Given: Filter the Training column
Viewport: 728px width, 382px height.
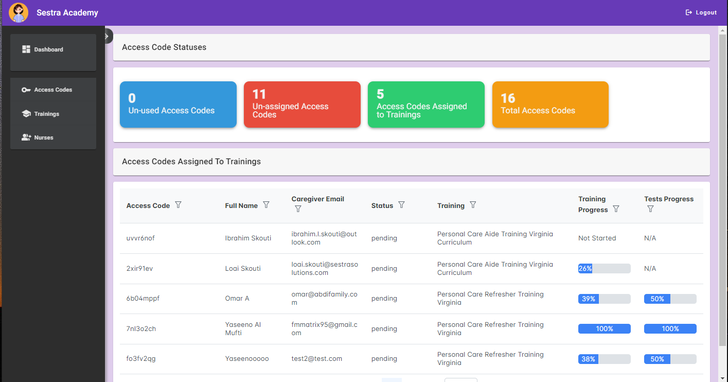Looking at the screenshot, I should [473, 205].
